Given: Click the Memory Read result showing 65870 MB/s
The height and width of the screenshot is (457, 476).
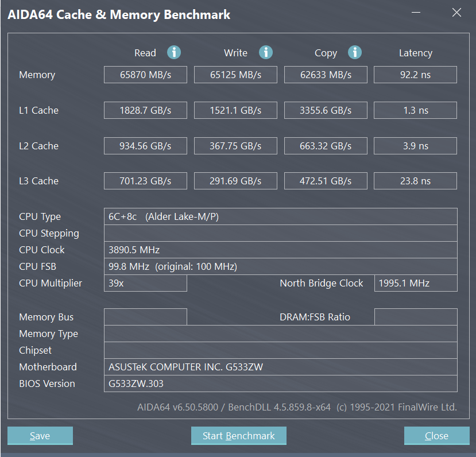Looking at the screenshot, I should [x=145, y=75].
